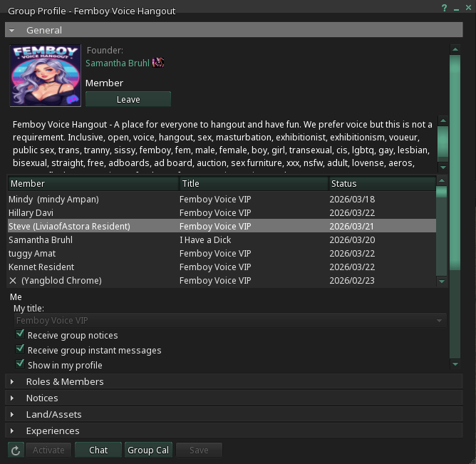This screenshot has width=476, height=464.
Task: Start a Group Call
Action: point(148,450)
